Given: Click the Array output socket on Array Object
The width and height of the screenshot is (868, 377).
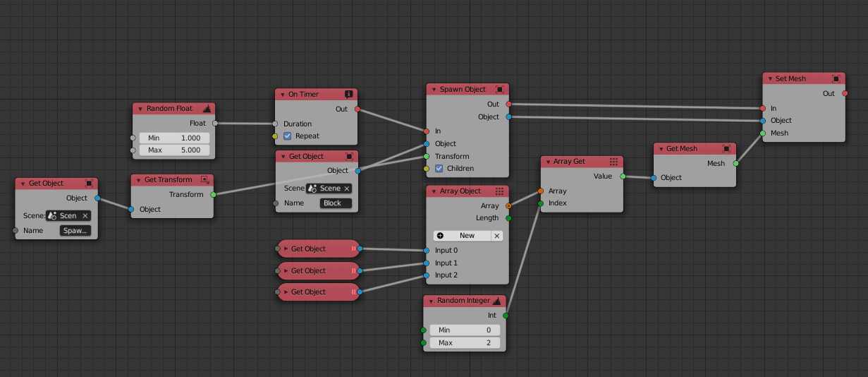Looking at the screenshot, I should point(508,205).
